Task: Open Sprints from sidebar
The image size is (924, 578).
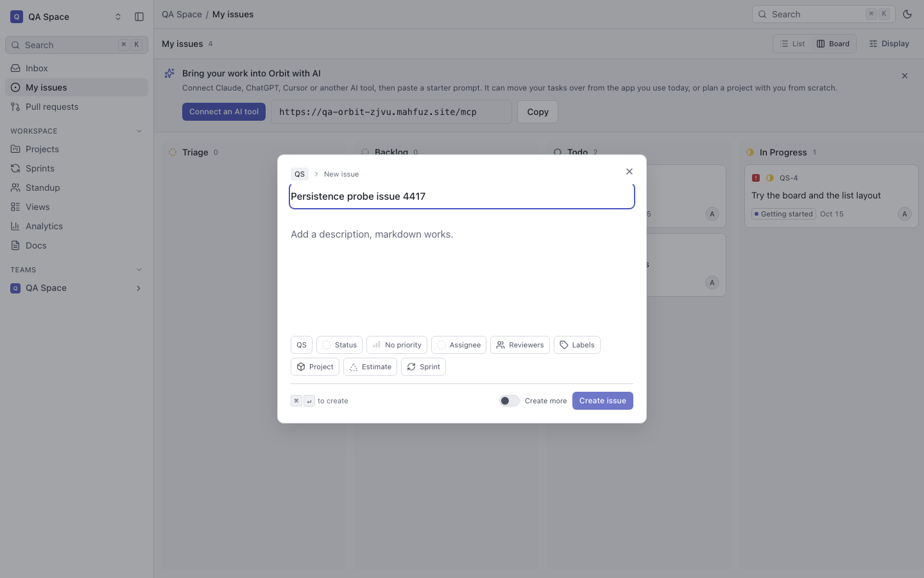Action: [x=76, y=168]
